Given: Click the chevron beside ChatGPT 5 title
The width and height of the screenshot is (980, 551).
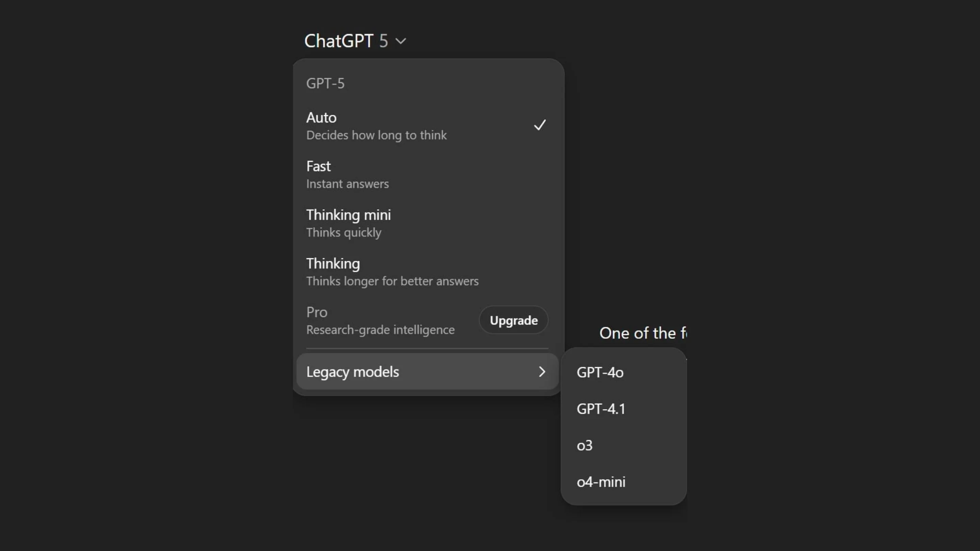Looking at the screenshot, I should point(401,41).
